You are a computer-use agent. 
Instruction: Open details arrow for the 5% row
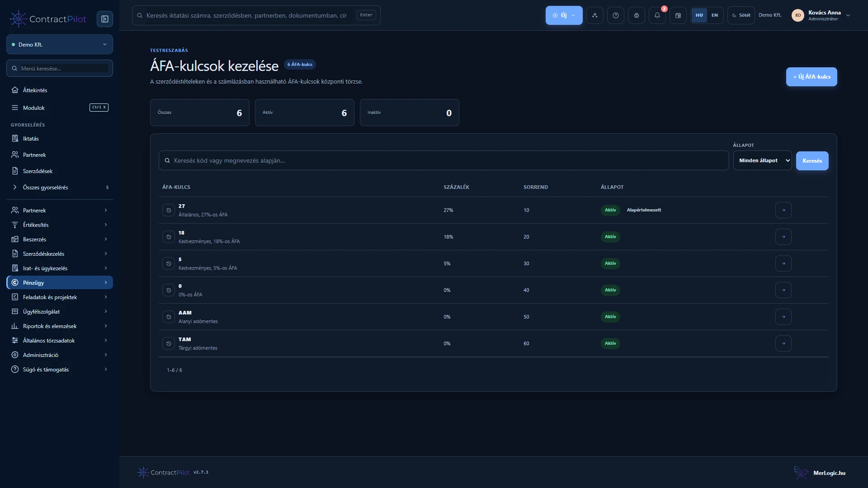(783, 263)
